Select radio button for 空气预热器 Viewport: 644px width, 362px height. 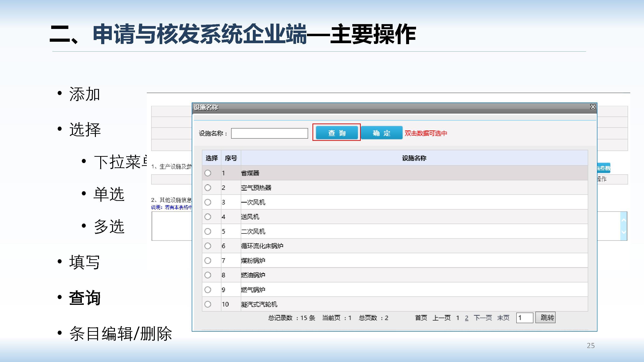(207, 187)
